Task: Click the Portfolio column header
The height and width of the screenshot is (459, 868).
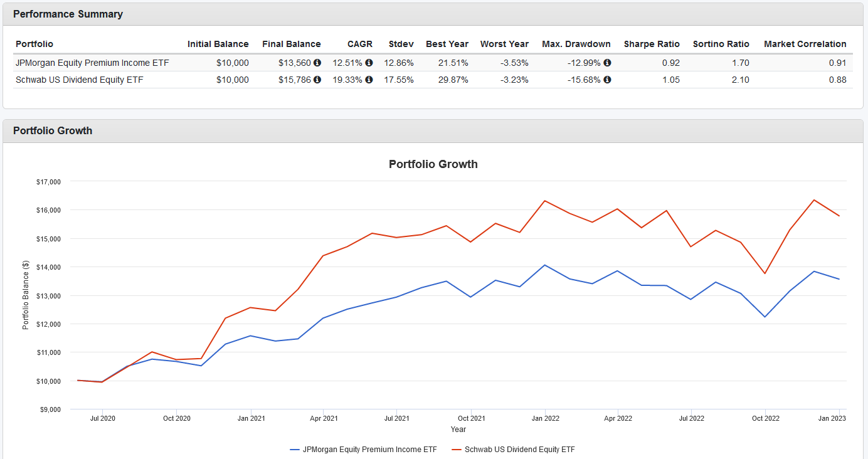Action: [x=34, y=44]
